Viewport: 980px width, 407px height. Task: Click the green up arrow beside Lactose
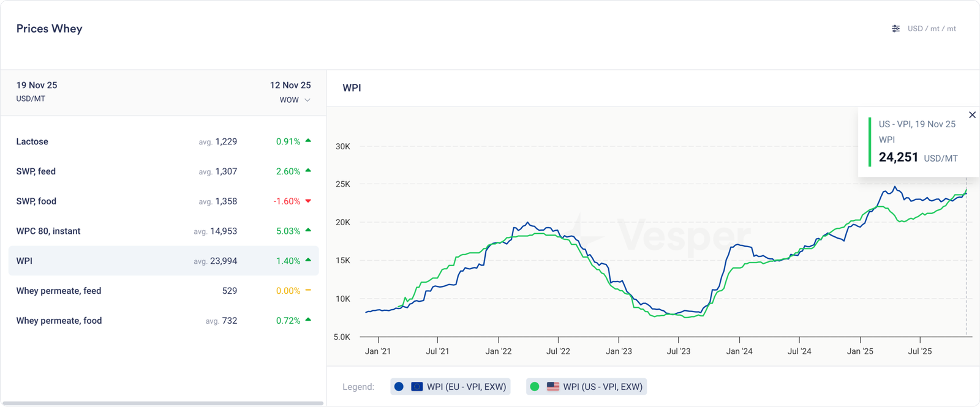308,141
